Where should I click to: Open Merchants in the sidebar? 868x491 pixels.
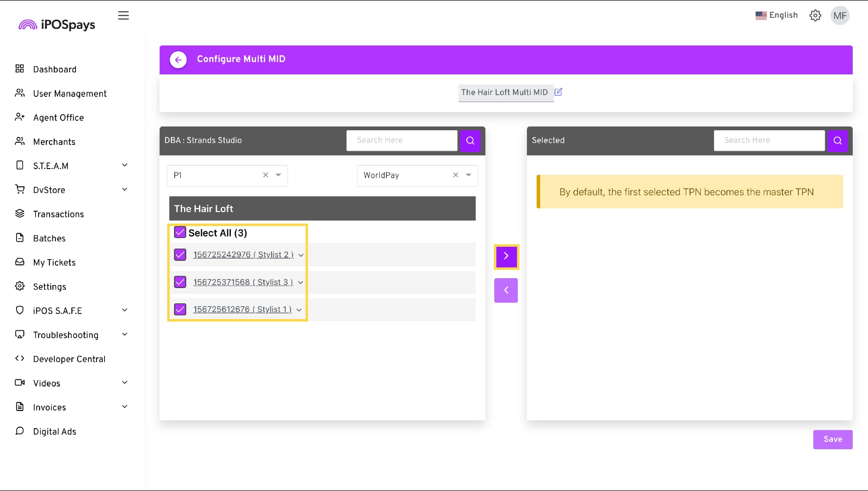pos(54,142)
